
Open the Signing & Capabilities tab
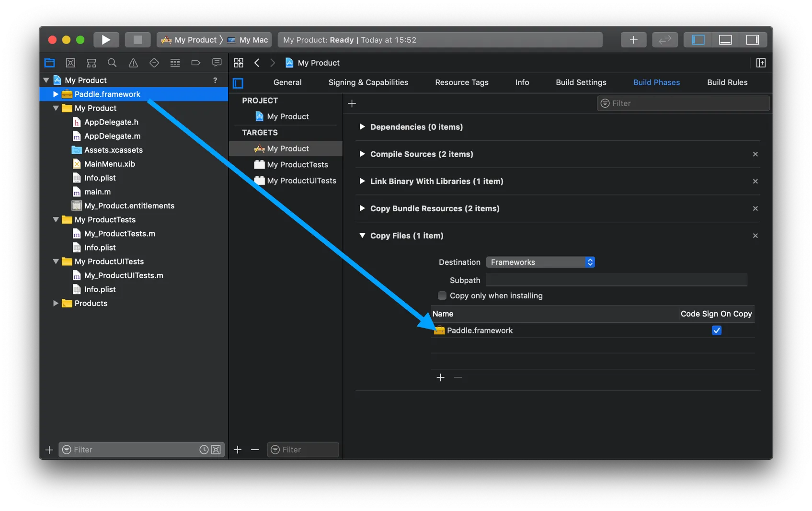point(368,82)
